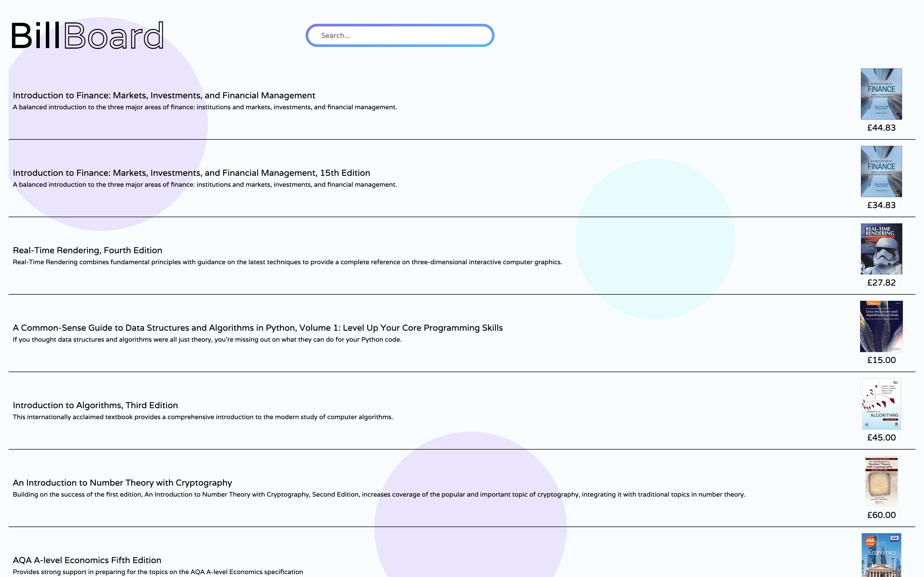Open the AQA A-level Economics Fifth Edition title
This screenshot has width=924, height=577.
coord(87,560)
